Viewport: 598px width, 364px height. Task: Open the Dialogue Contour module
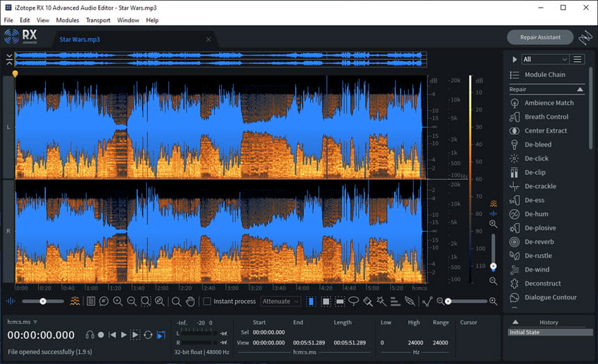click(542, 297)
